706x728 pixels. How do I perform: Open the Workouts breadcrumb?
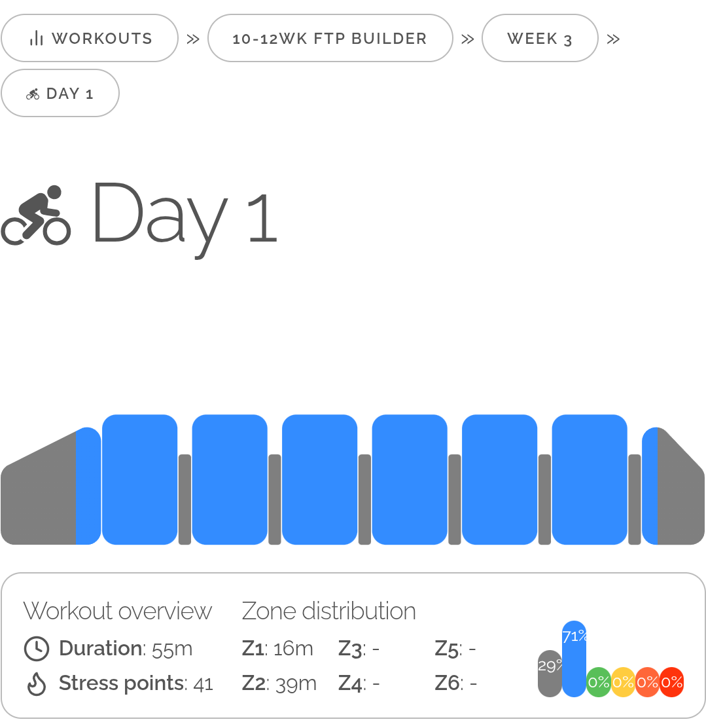click(x=90, y=39)
